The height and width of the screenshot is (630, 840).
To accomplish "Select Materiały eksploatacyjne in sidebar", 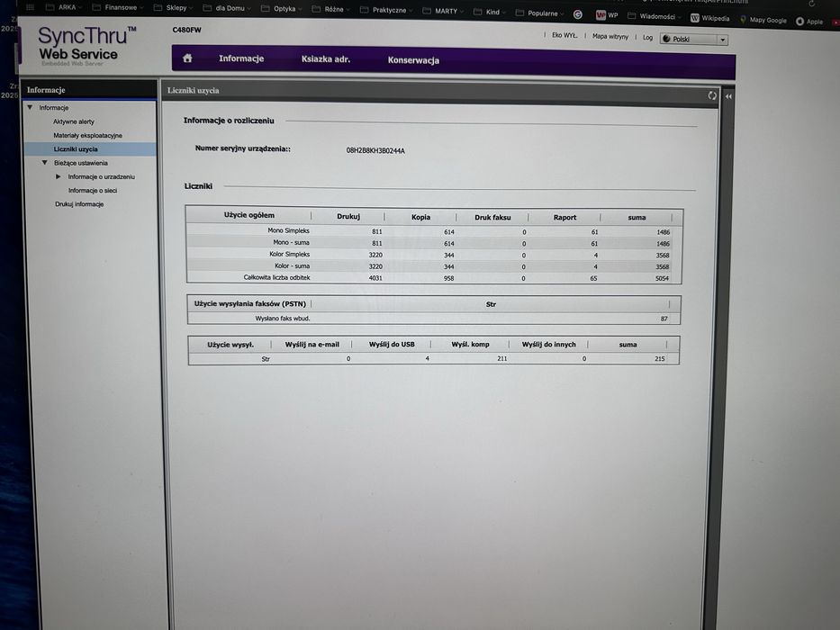I will tap(88, 135).
